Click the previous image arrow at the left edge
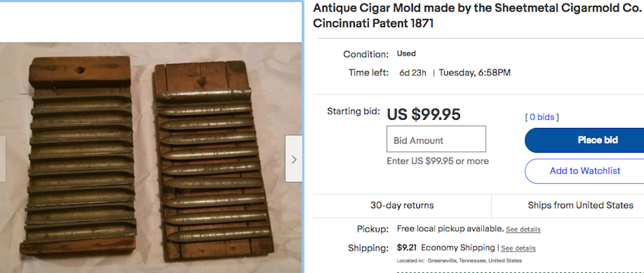Image resolution: width=644 pixels, height=273 pixels. click(3, 159)
